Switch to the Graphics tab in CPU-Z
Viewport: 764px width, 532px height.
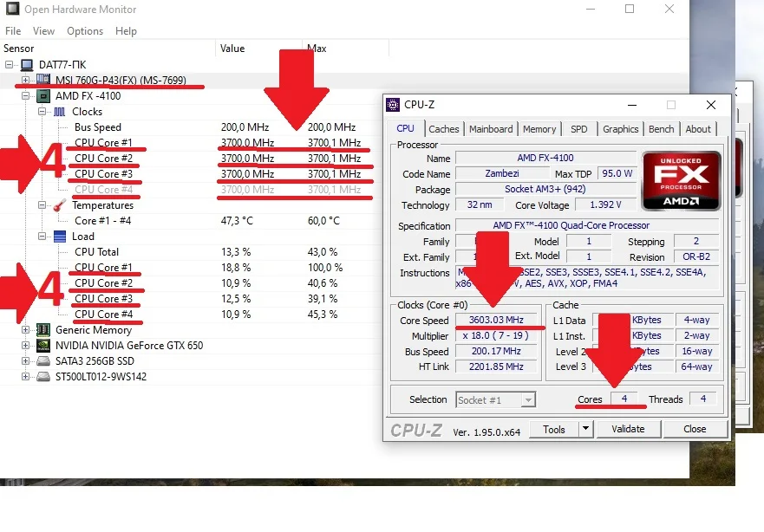tap(620, 129)
